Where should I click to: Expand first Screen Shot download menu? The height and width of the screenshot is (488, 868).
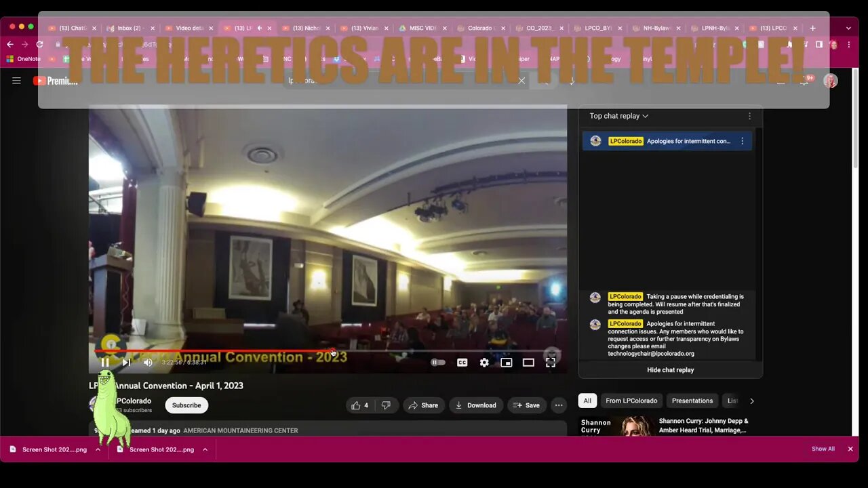click(x=98, y=449)
